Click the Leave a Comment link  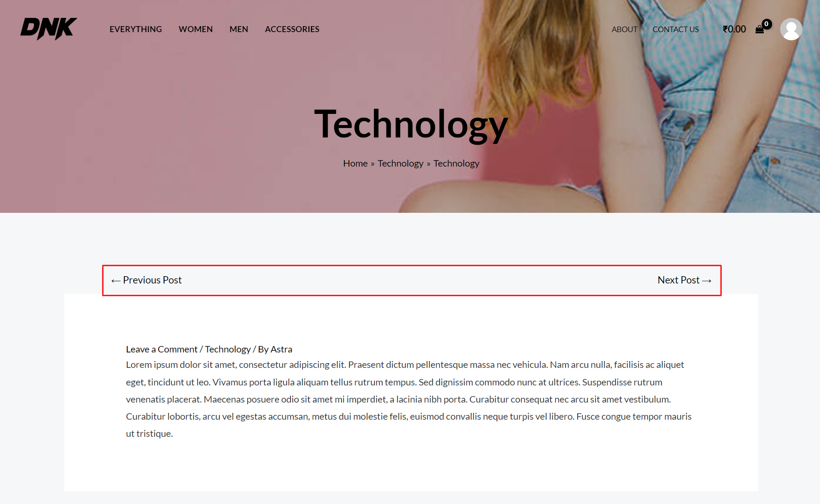(x=162, y=349)
